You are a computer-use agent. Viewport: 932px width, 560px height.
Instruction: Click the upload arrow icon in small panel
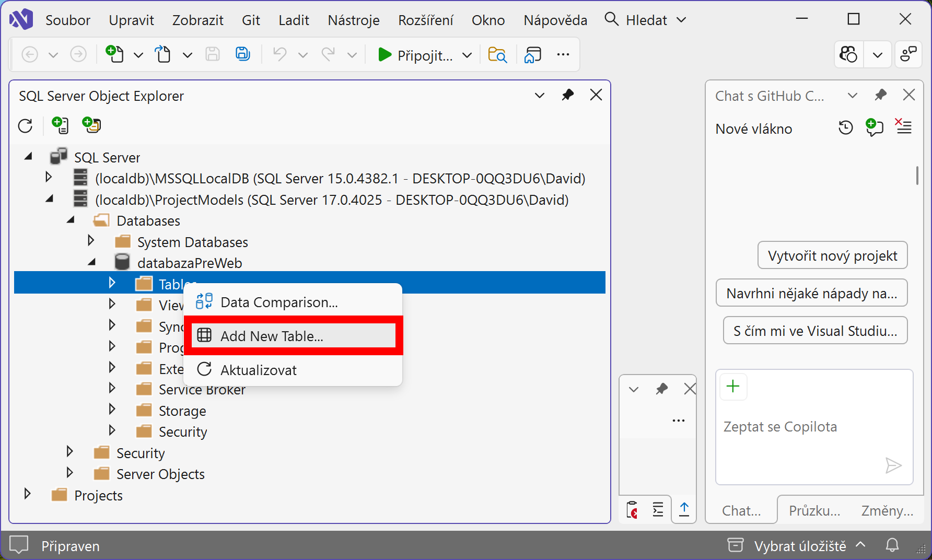(x=684, y=509)
